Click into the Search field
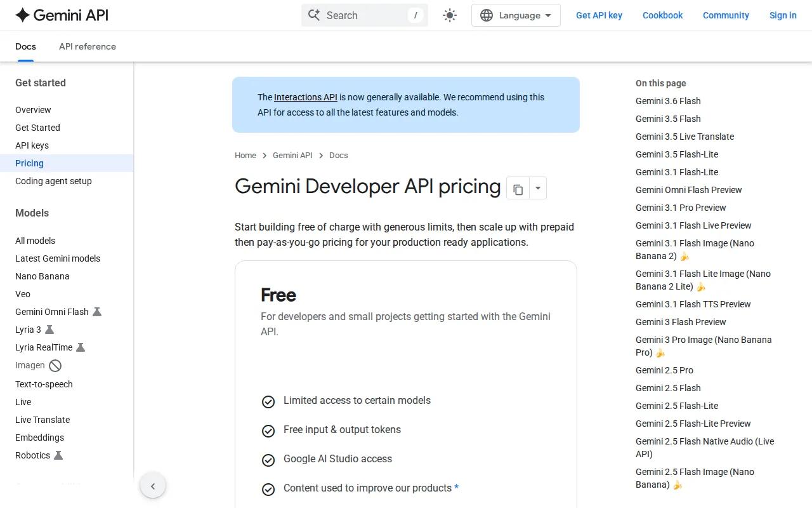 [x=365, y=15]
